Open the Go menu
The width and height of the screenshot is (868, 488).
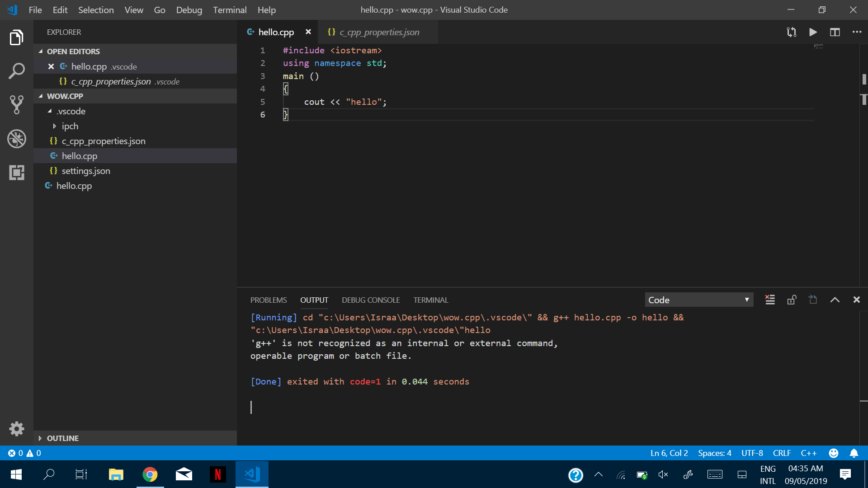(x=160, y=10)
